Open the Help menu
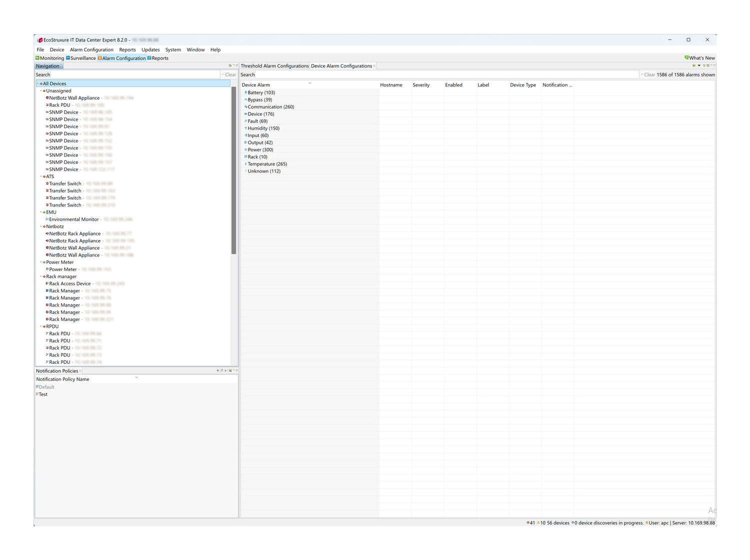 click(x=215, y=49)
